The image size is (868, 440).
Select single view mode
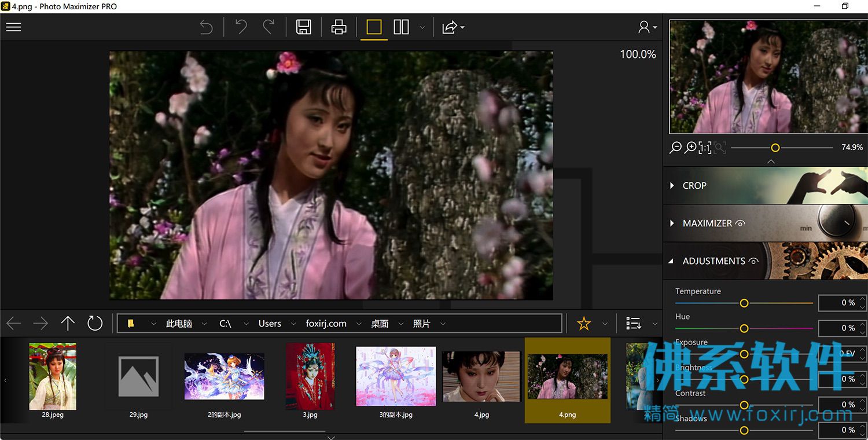374,27
